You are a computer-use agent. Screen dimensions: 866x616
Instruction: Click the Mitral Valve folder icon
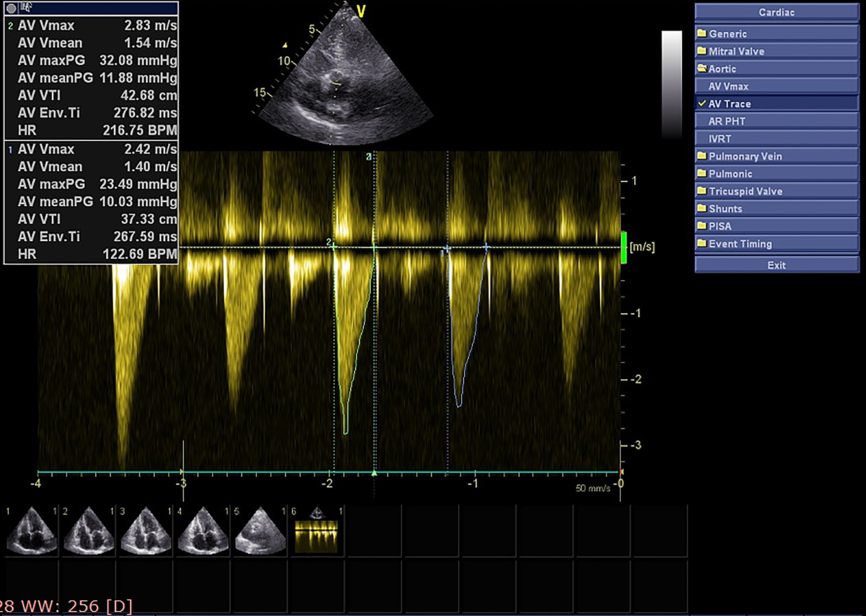click(702, 51)
